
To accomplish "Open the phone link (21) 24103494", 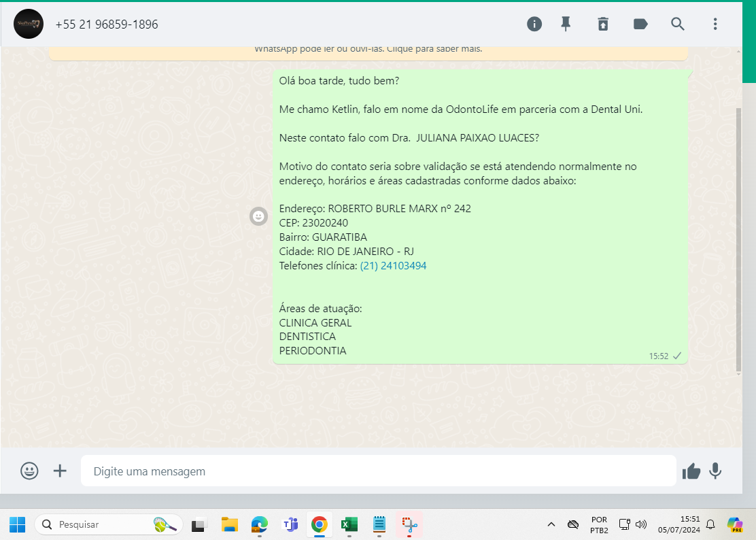I will 393,266.
